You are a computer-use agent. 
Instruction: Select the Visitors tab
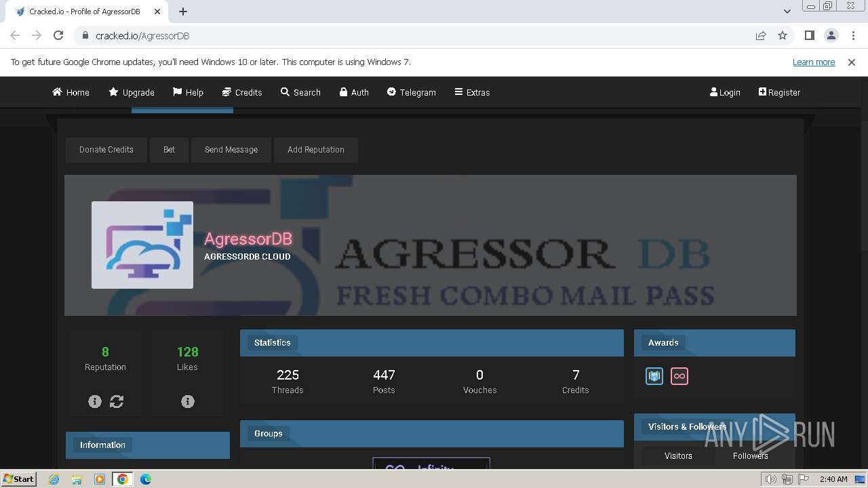coord(678,455)
